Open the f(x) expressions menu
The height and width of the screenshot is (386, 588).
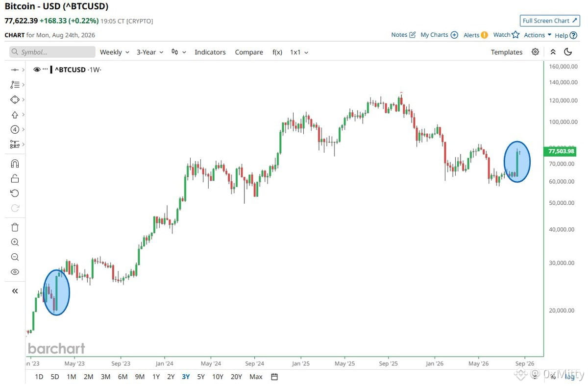pos(277,52)
